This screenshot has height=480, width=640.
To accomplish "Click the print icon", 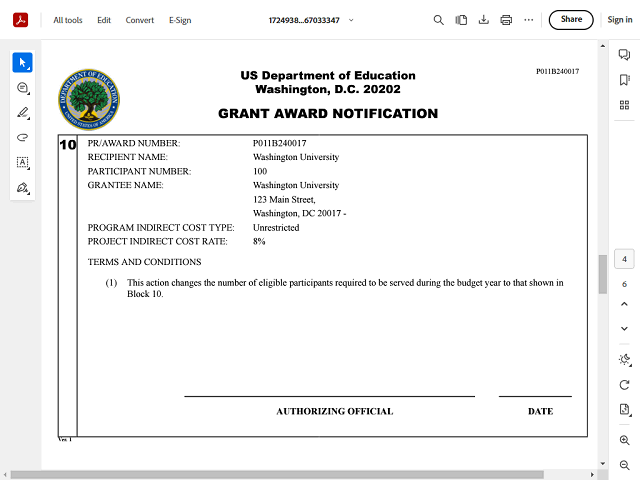I will [506, 20].
